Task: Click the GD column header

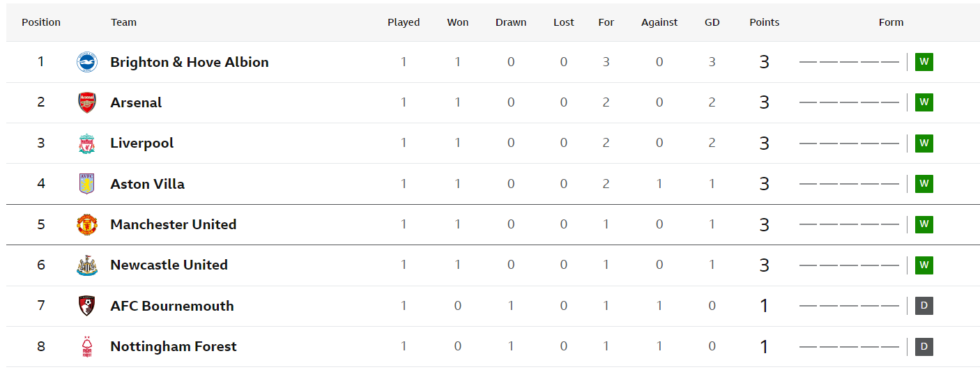Action: coord(712,22)
